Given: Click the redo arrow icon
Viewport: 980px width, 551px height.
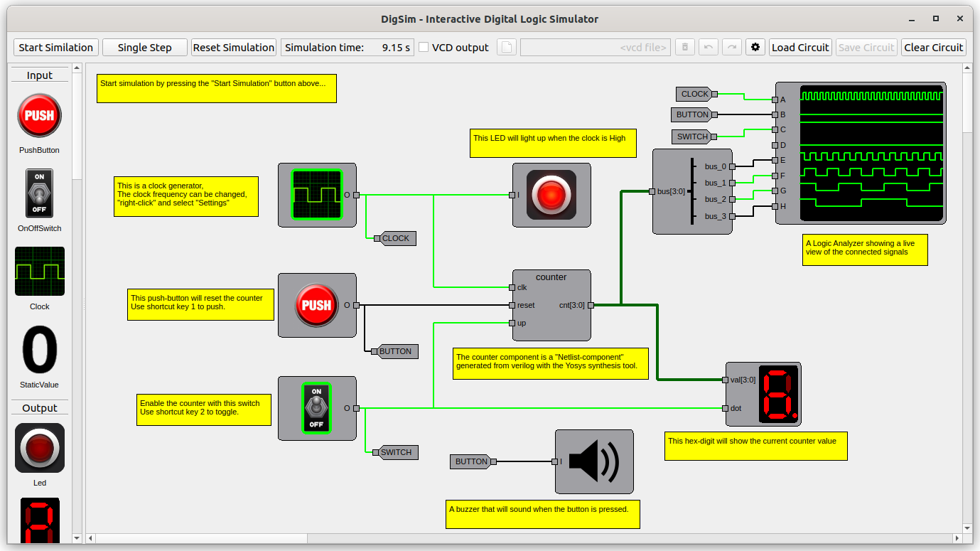Looking at the screenshot, I should [731, 47].
